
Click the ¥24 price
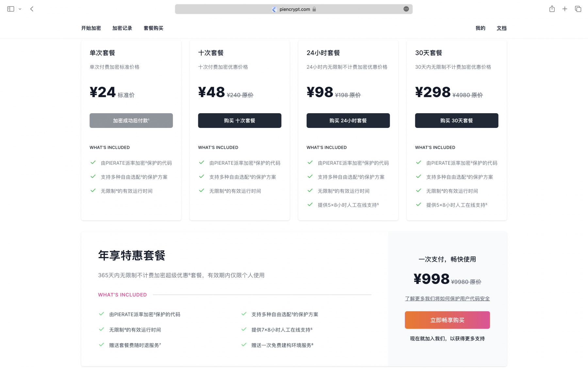[103, 92]
